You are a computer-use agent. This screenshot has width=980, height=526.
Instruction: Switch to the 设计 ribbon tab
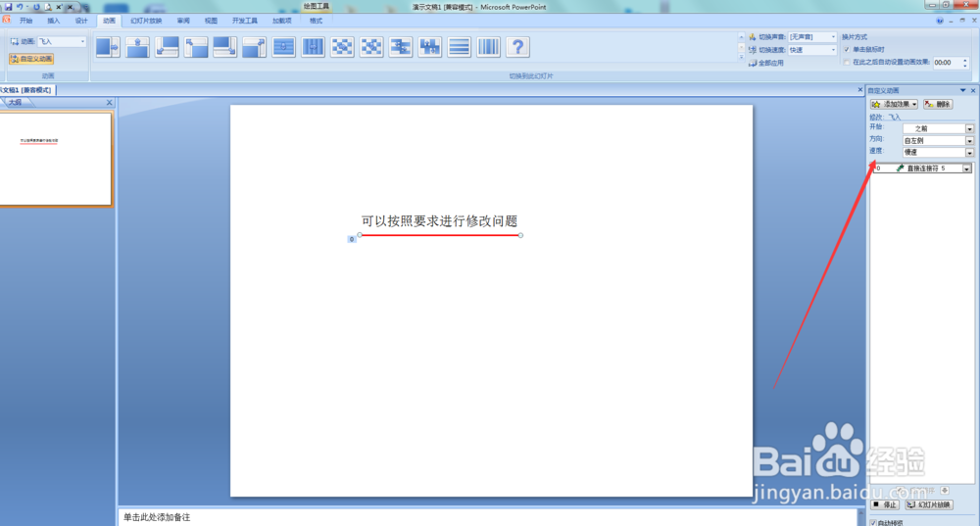[x=81, y=21]
